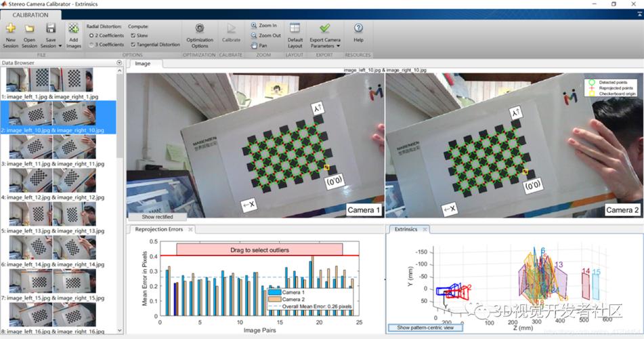
Task: Open the Help question mark icon
Action: tap(358, 28)
